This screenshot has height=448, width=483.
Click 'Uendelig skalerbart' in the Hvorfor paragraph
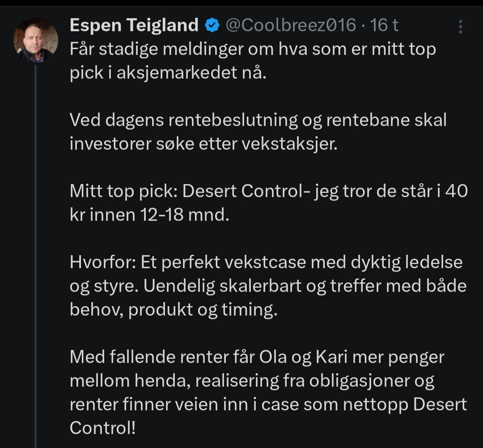click(222, 286)
